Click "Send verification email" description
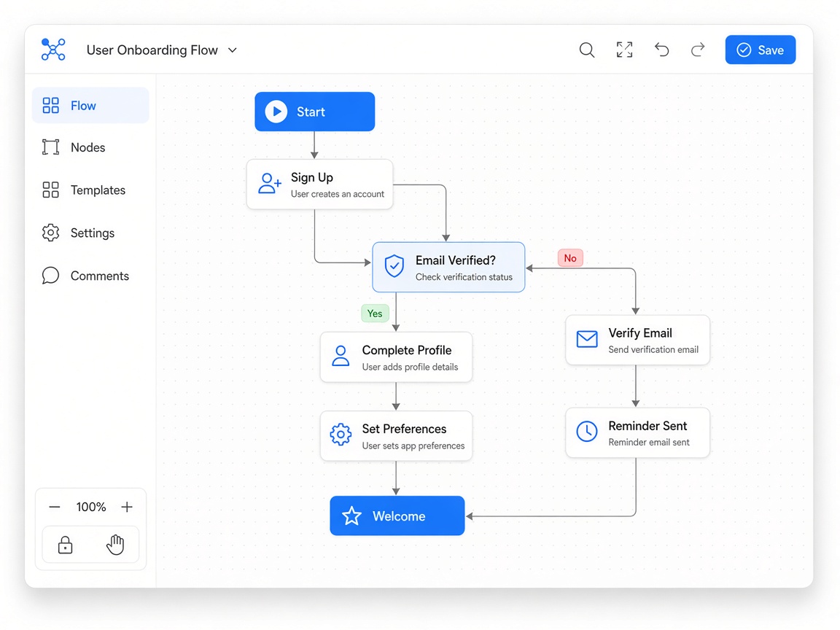 pyautogui.click(x=653, y=350)
